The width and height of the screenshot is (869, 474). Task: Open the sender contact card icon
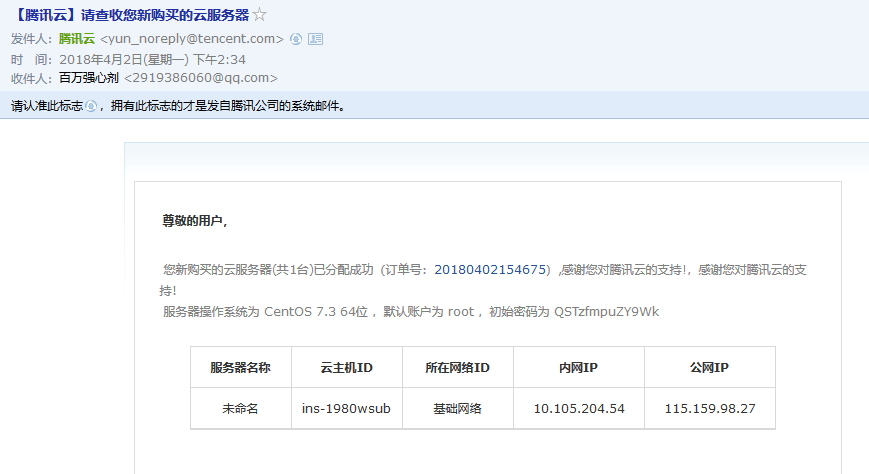click(x=315, y=39)
